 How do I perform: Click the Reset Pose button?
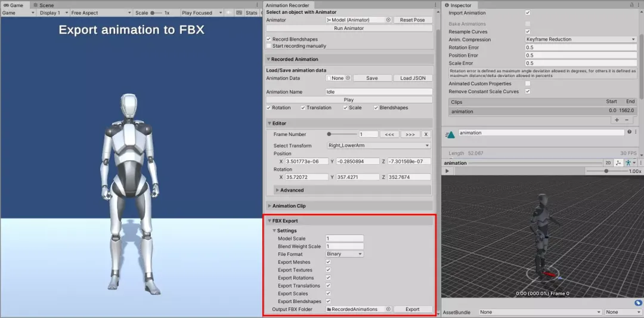click(x=413, y=20)
